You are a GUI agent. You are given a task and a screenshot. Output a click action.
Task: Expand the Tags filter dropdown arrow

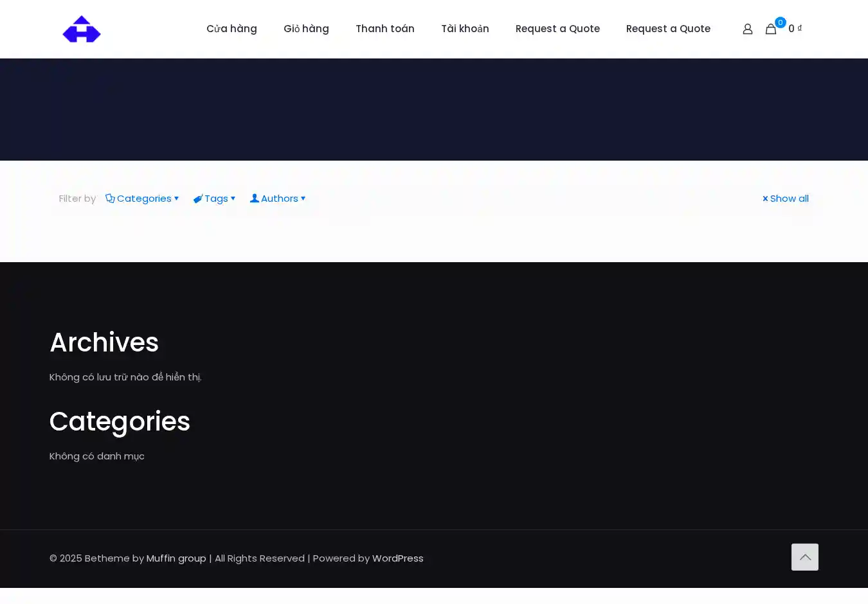[x=233, y=199]
